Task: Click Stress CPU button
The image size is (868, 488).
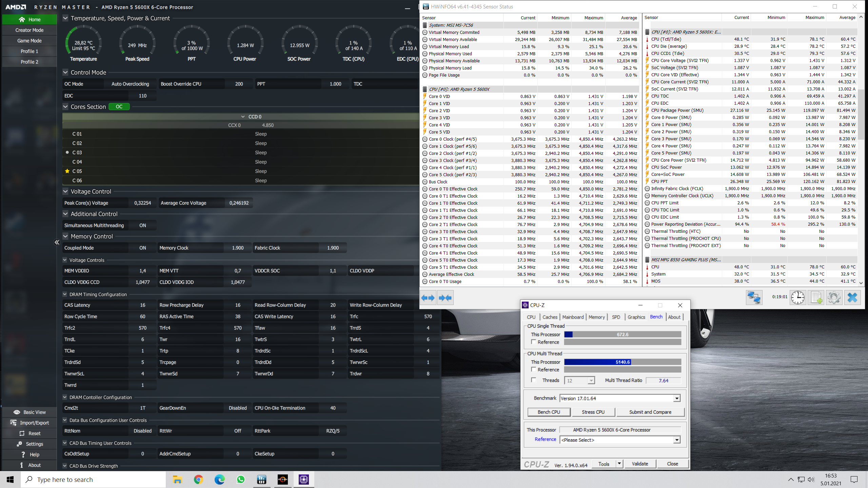Action: [x=593, y=412]
